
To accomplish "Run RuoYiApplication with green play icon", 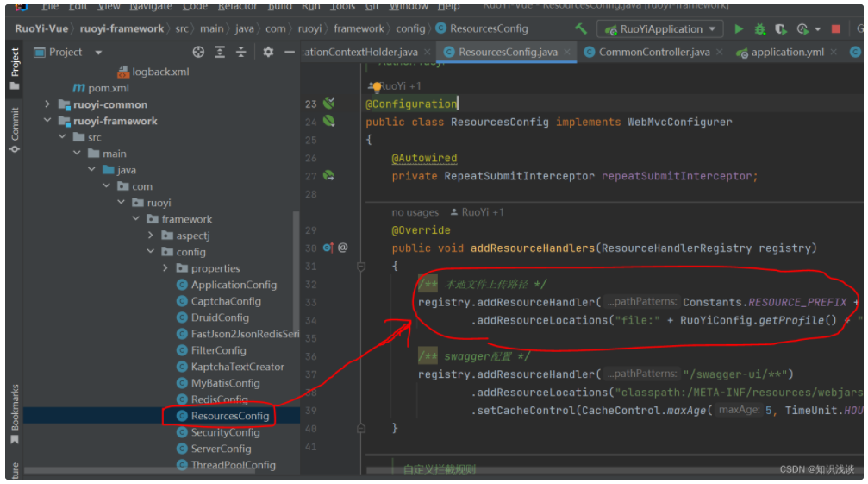I will (739, 28).
